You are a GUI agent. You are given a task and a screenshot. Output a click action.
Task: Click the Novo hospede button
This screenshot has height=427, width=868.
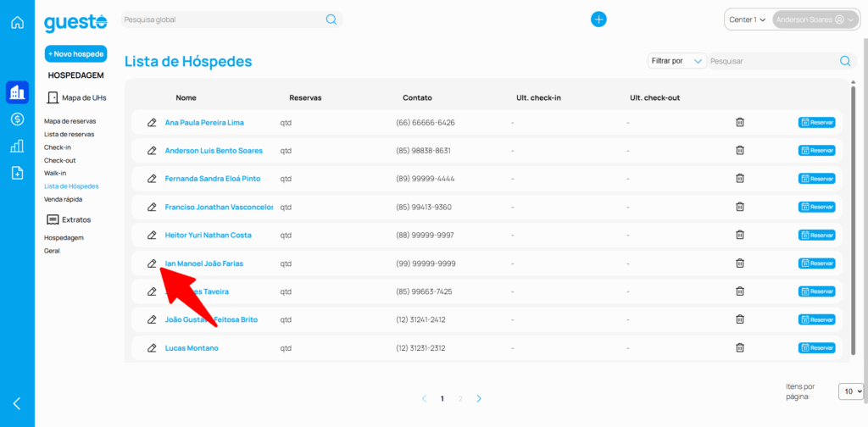point(75,54)
